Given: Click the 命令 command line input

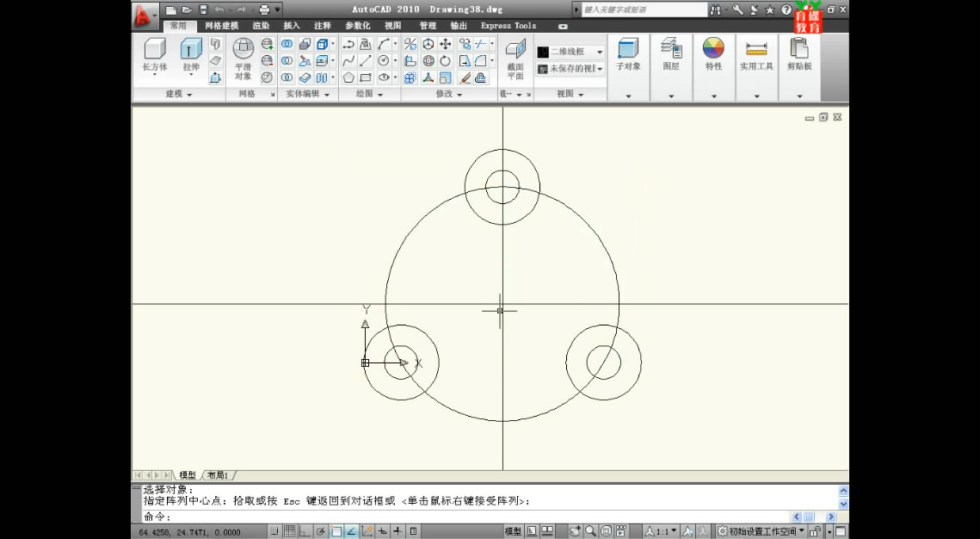Looking at the screenshot, I should pyautogui.click(x=465, y=517).
